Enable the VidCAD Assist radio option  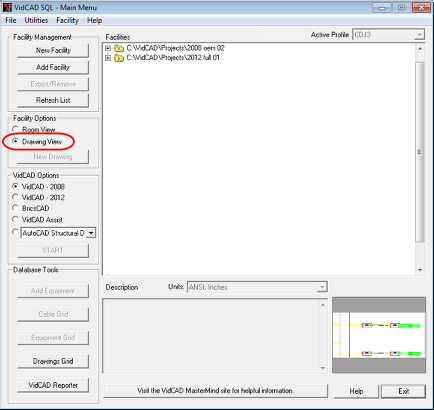(15, 219)
